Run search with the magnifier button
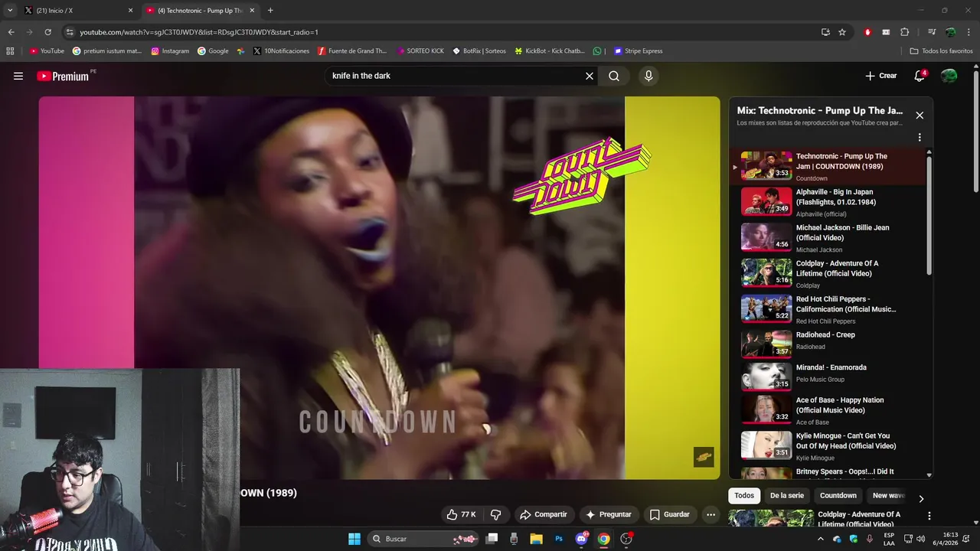 614,76
